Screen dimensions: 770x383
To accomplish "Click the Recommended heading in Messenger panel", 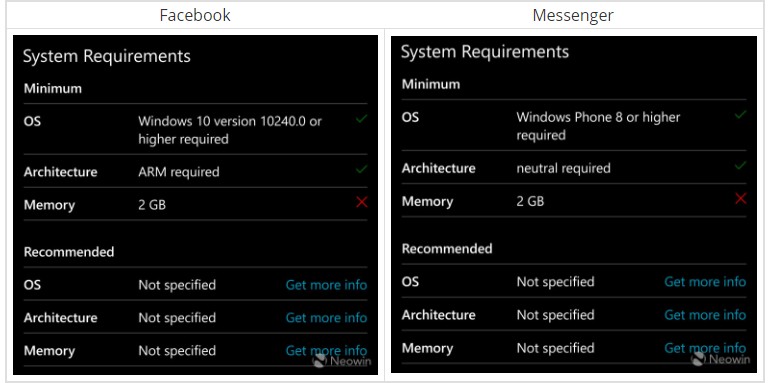I will coord(447,248).
